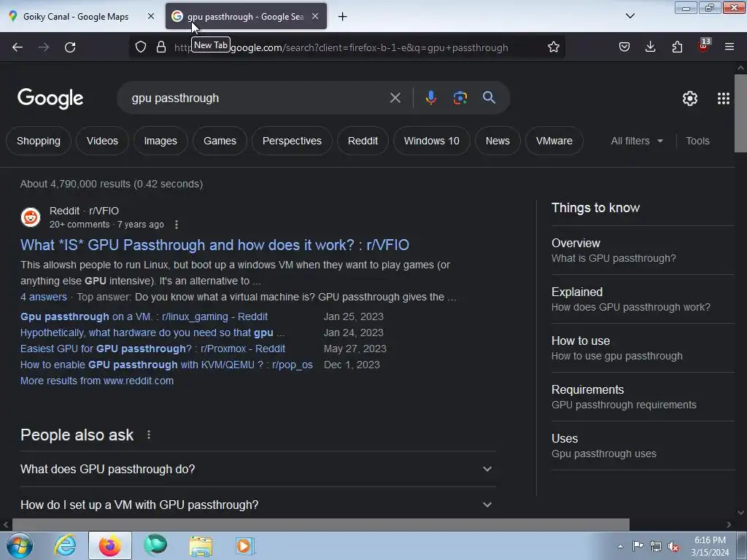Filter results by Images
This screenshot has width=747, height=560.
(160, 141)
